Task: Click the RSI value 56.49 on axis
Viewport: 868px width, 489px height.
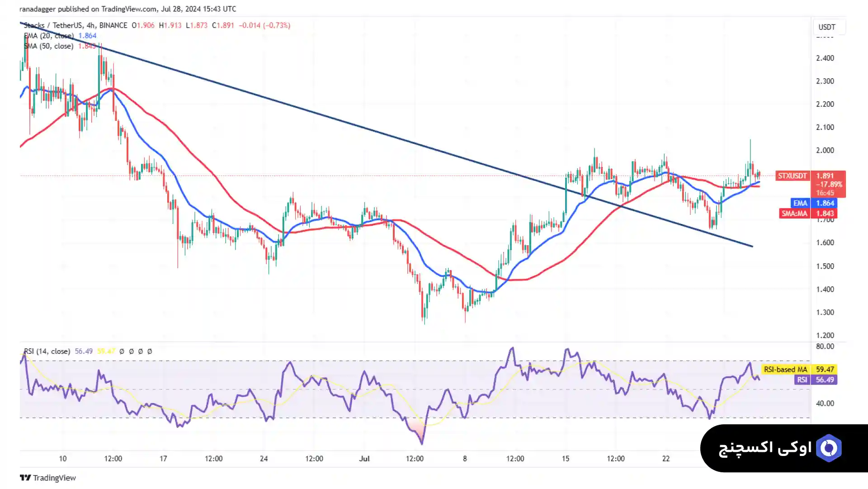Action: pyautogui.click(x=825, y=380)
